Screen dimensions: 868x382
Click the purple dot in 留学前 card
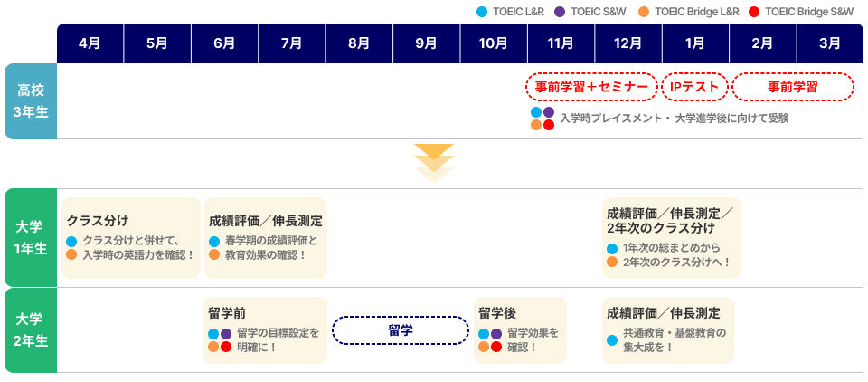point(226,334)
